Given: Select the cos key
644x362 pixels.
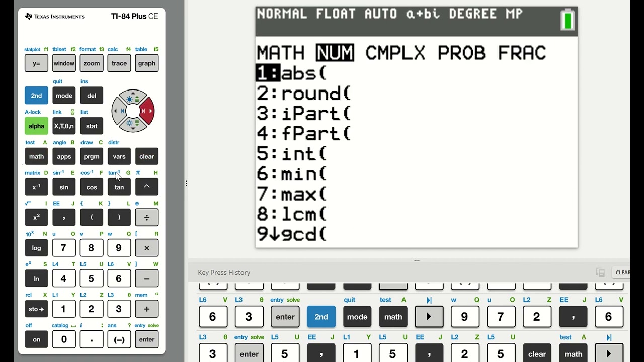Looking at the screenshot, I should click(x=92, y=187).
